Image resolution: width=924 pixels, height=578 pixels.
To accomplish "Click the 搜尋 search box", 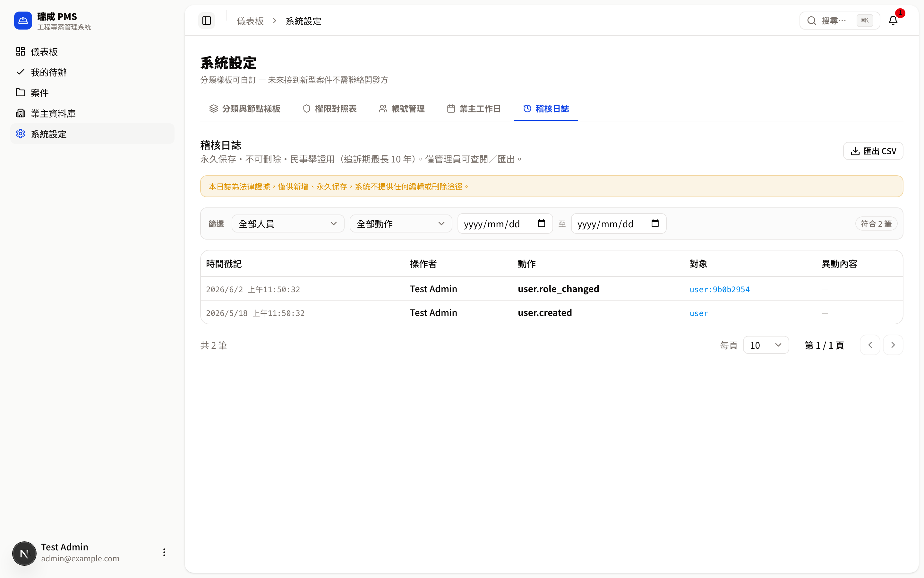I will point(840,21).
